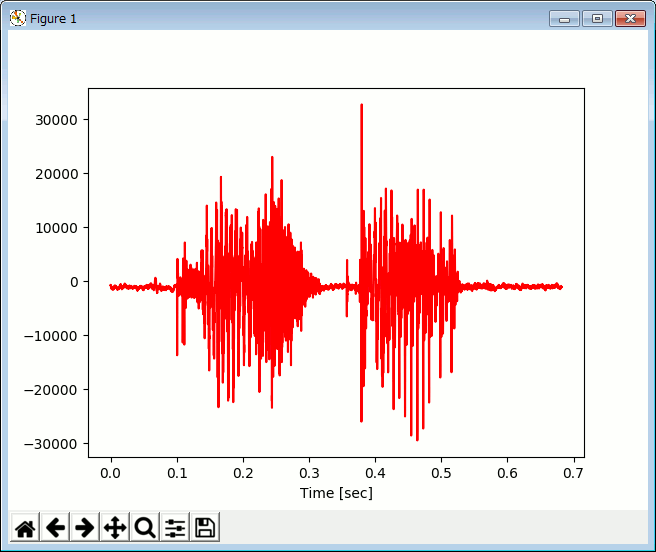This screenshot has height=552, width=656.
Task: Click the Figure 1 title text
Action: [x=53, y=19]
